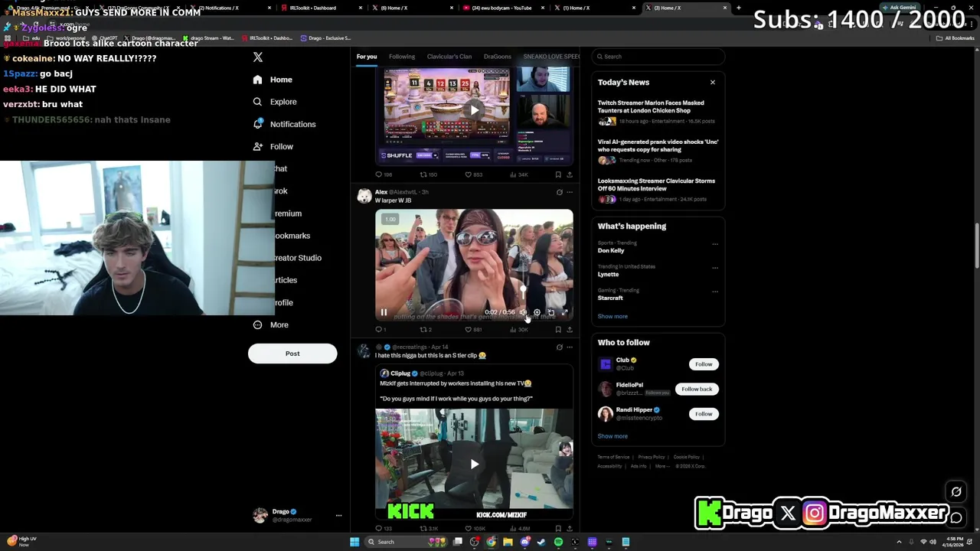Repost the Shuffle casino video post
The width and height of the screenshot is (980, 551).
427,174
